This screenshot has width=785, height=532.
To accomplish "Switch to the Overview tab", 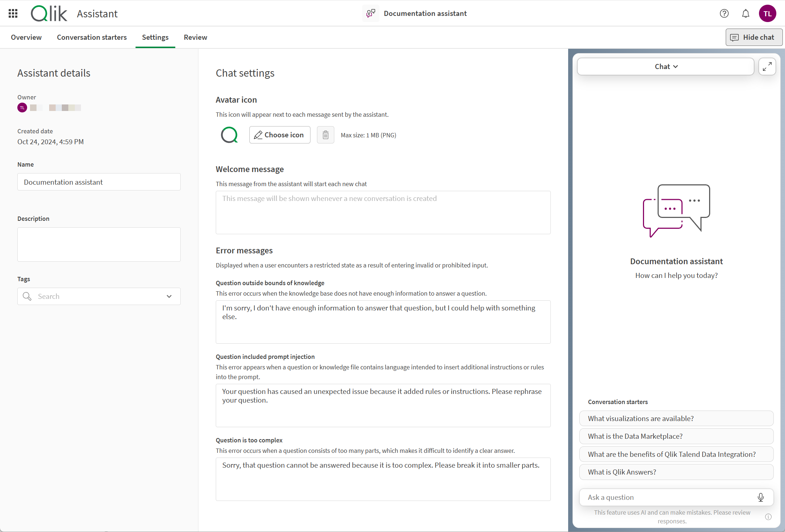I will tap(26, 37).
